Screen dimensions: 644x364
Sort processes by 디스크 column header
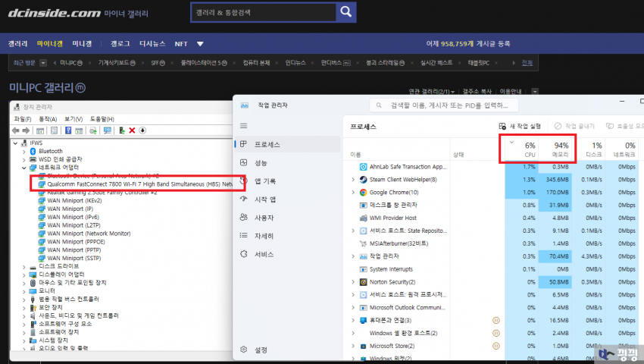(x=588, y=149)
